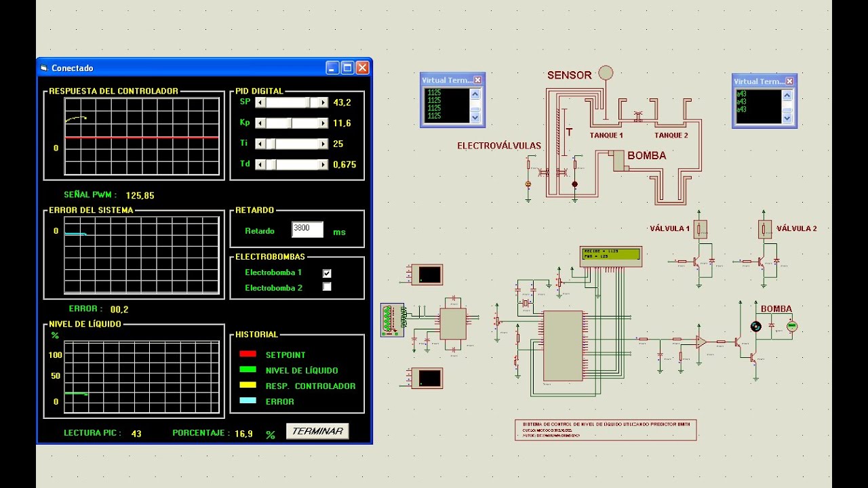Screen dimensions: 868x488
Task: Close the right Virtual Terminal window showing a43
Action: (789, 81)
